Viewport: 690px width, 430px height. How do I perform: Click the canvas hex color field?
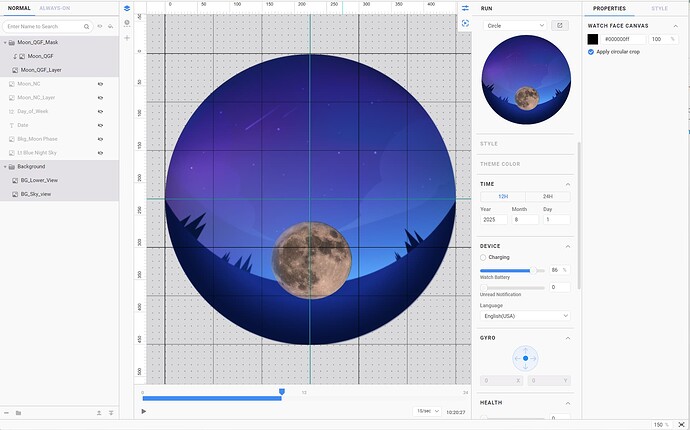pos(624,39)
